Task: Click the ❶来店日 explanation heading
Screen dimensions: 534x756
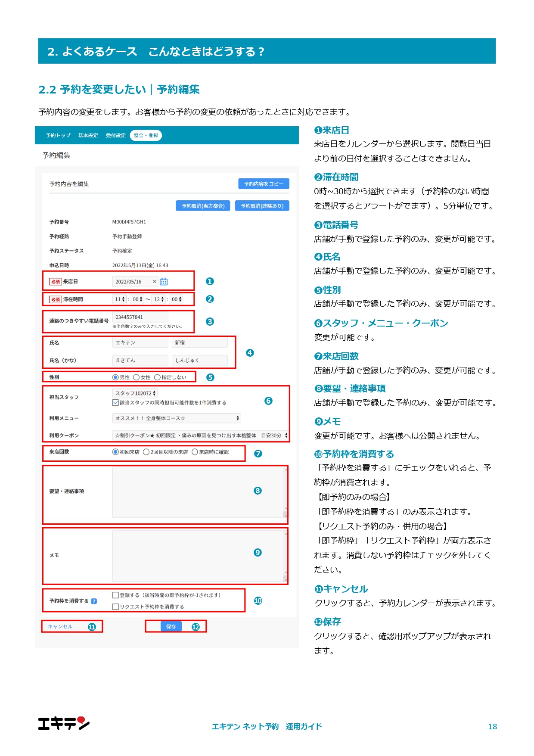Action: coord(332,130)
